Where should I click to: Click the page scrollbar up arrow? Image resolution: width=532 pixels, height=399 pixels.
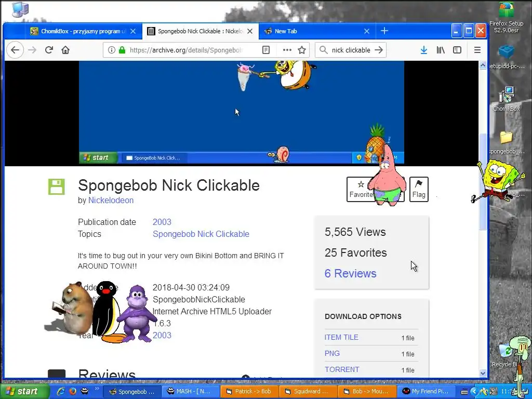click(483, 65)
